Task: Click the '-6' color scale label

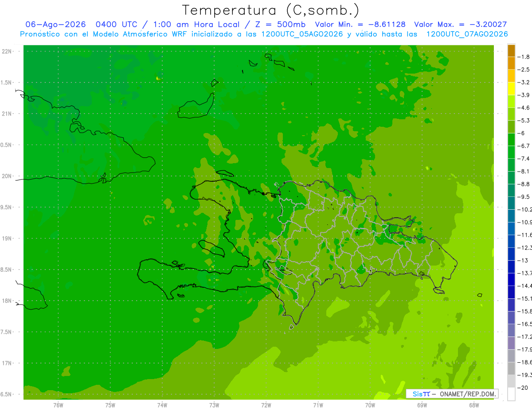Action: 522,133
